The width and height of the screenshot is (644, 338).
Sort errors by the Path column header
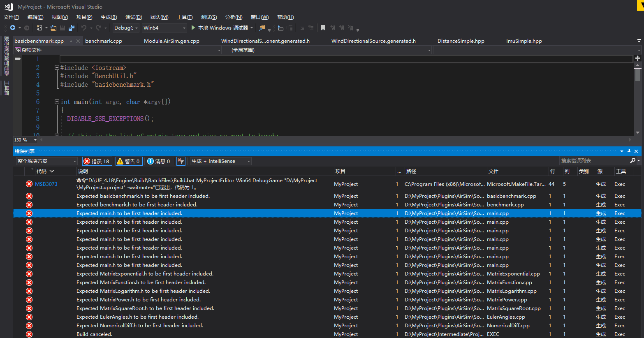point(445,171)
